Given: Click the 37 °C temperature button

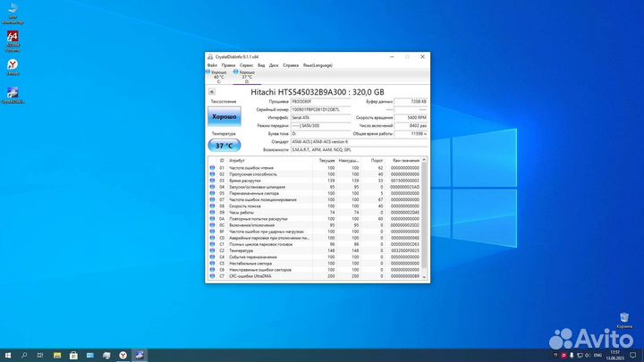Looking at the screenshot, I should click(x=225, y=146).
